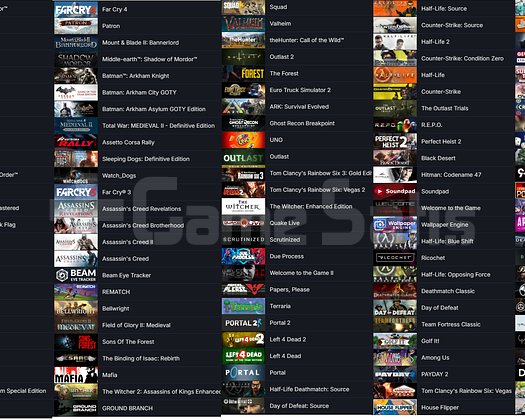Select the Half-Life 2 title
Image resolution: width=525 pixels, height=420 pixels.
(435, 42)
